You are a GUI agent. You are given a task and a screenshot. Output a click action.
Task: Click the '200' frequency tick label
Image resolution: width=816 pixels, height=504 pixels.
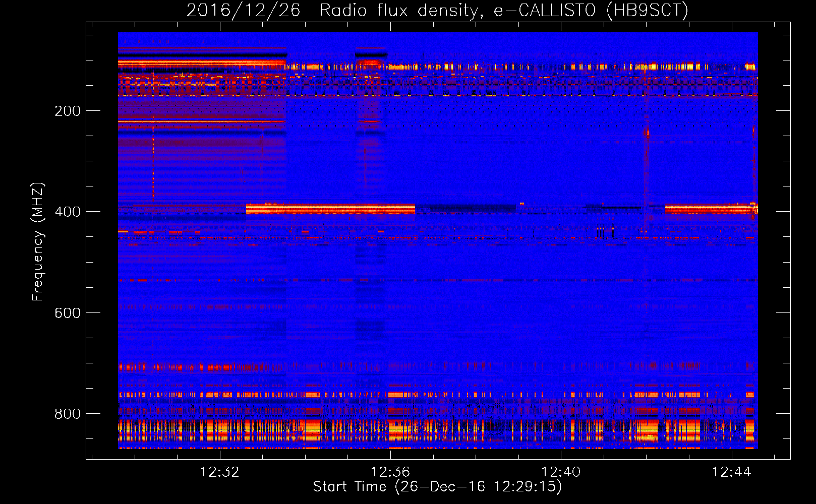[68, 111]
